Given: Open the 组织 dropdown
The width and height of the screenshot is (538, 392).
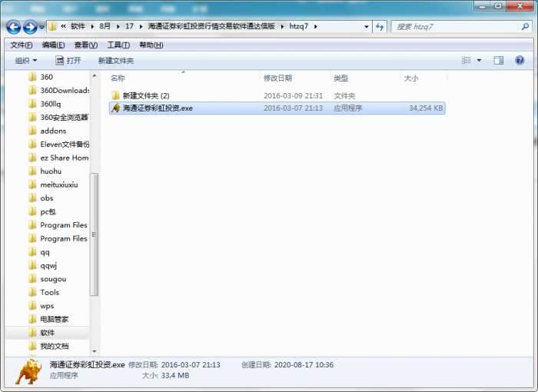Looking at the screenshot, I should [25, 61].
